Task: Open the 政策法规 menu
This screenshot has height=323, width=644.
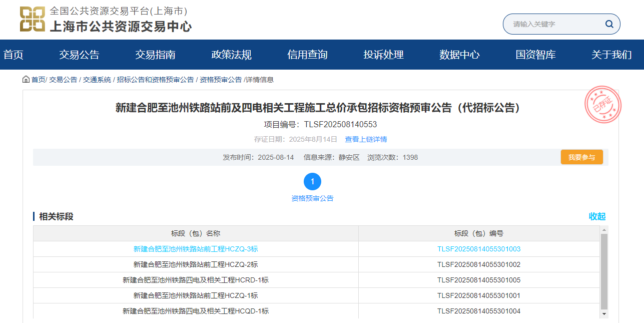Action: pos(231,55)
